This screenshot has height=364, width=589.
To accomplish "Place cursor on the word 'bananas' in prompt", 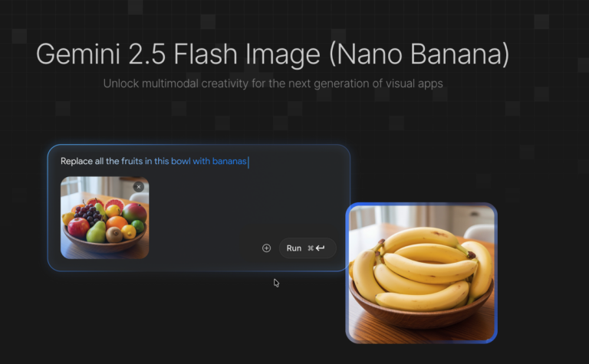I will [x=229, y=162].
